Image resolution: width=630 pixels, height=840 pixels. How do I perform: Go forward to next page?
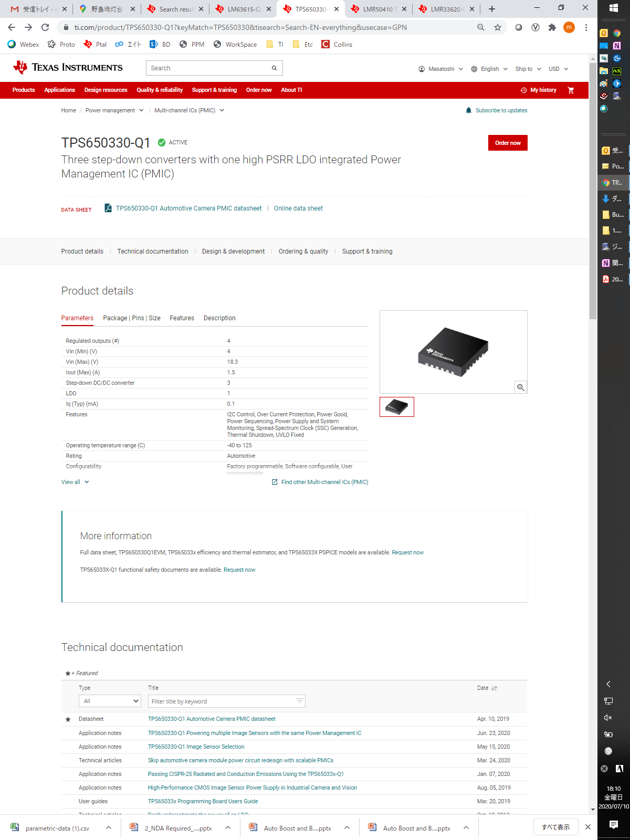click(x=28, y=27)
